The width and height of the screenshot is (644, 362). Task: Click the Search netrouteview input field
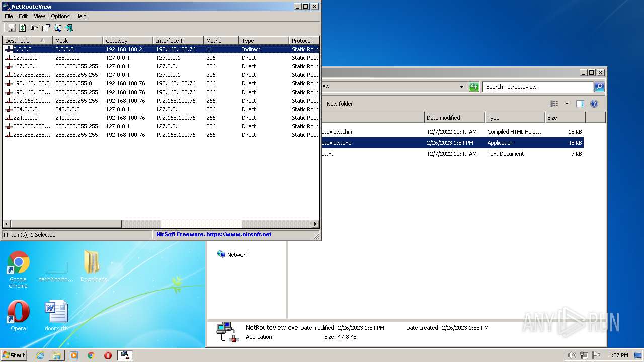click(538, 87)
